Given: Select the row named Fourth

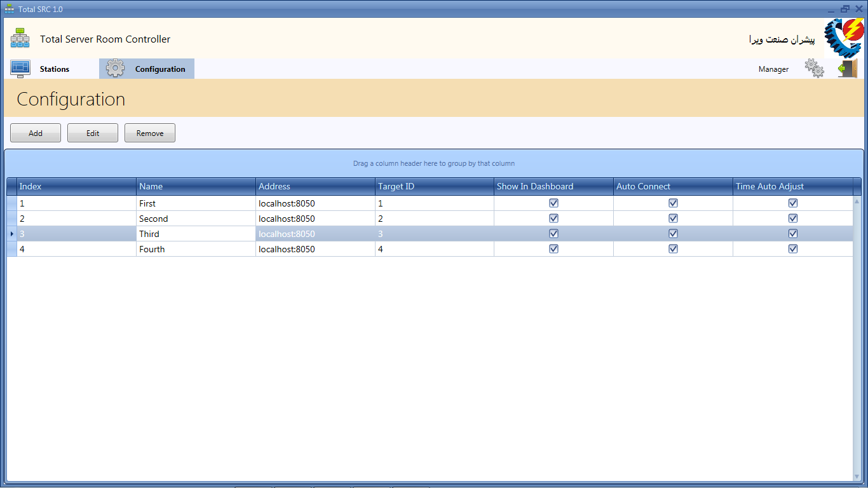Looking at the screenshot, I should point(430,249).
